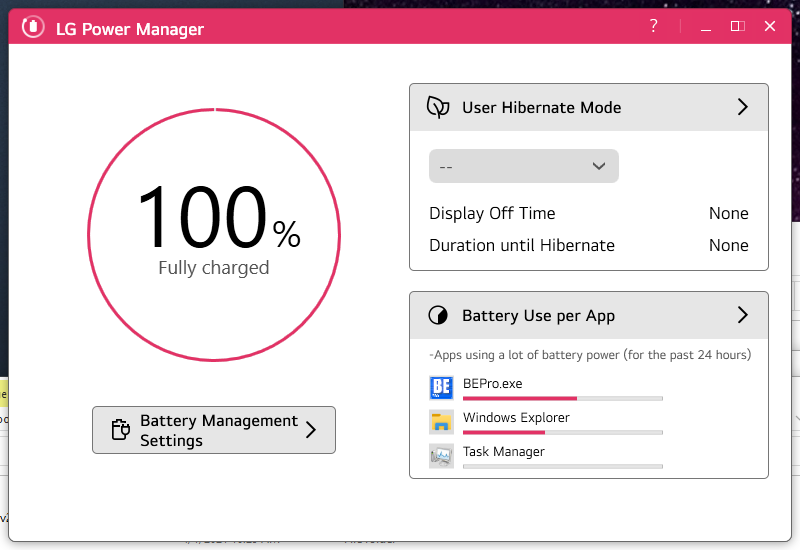Click the Task Manager app icon
Image resolution: width=800 pixels, height=550 pixels.
click(441, 456)
